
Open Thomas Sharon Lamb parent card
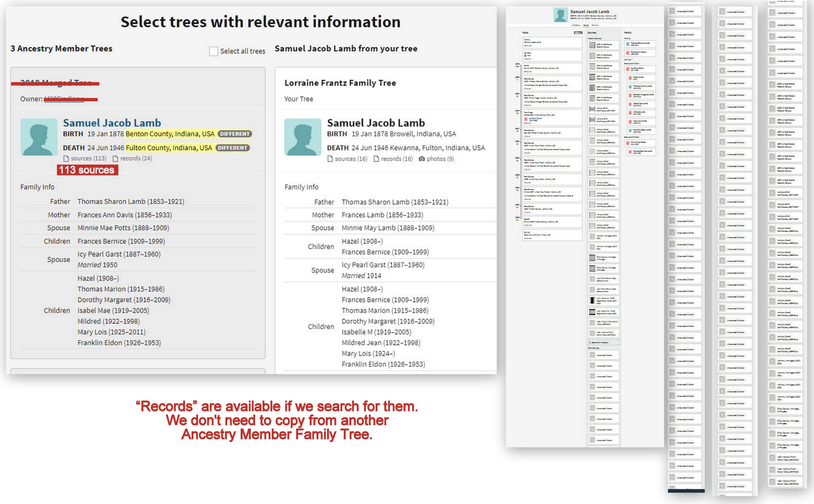pos(640,44)
